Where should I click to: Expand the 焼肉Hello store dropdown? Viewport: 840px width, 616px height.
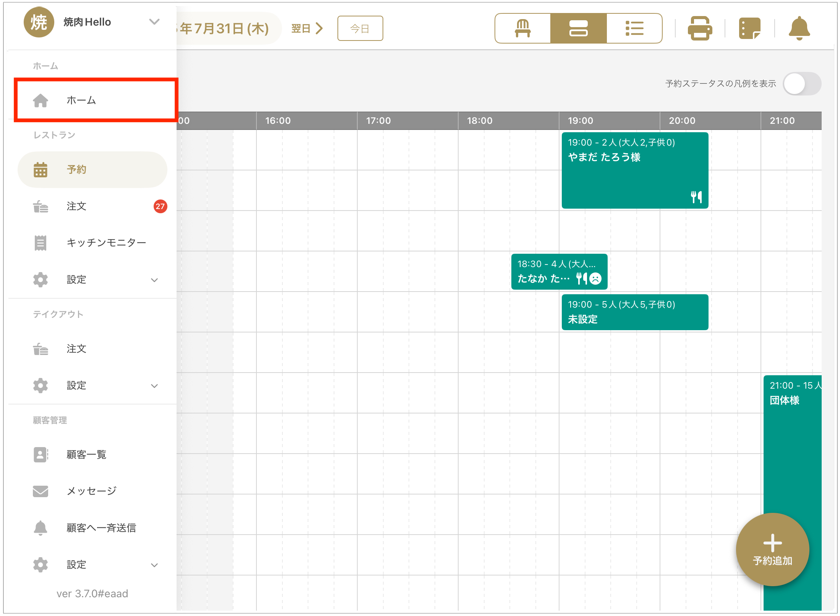(154, 22)
